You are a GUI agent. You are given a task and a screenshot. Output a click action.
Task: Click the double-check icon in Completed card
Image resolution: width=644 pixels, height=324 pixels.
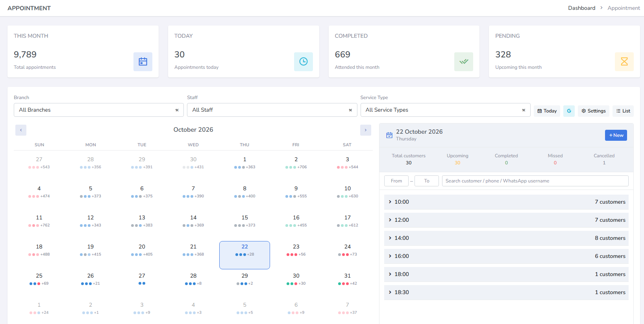[464, 62]
